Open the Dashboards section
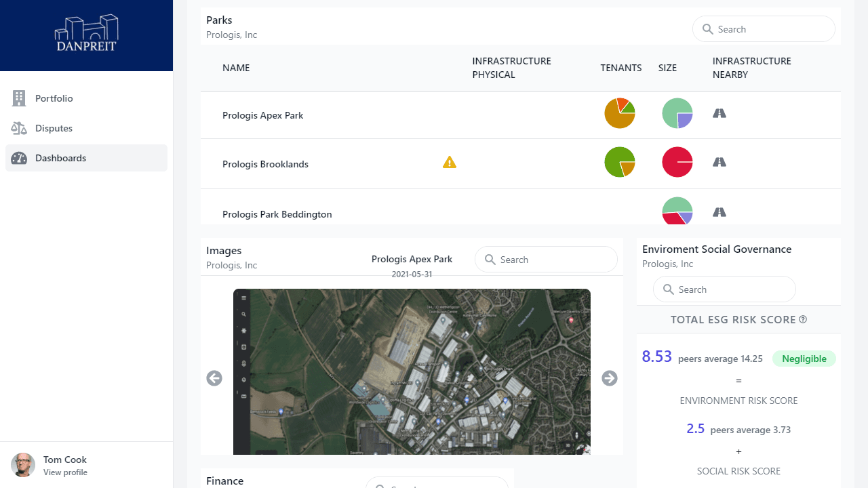 click(86, 158)
